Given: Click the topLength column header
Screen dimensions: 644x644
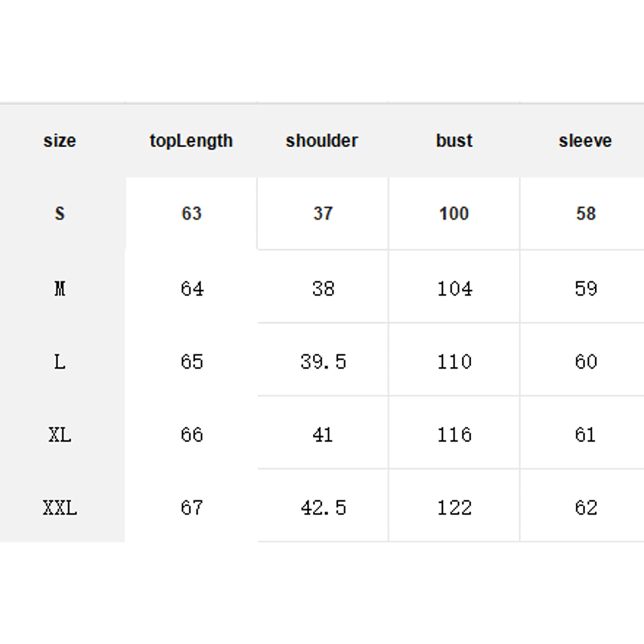Looking at the screenshot, I should (191, 141).
